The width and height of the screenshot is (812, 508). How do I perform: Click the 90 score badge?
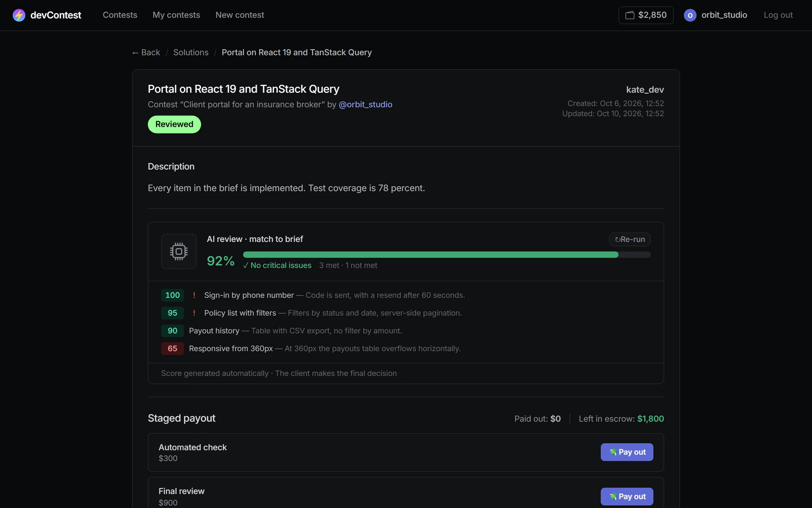[x=173, y=331]
